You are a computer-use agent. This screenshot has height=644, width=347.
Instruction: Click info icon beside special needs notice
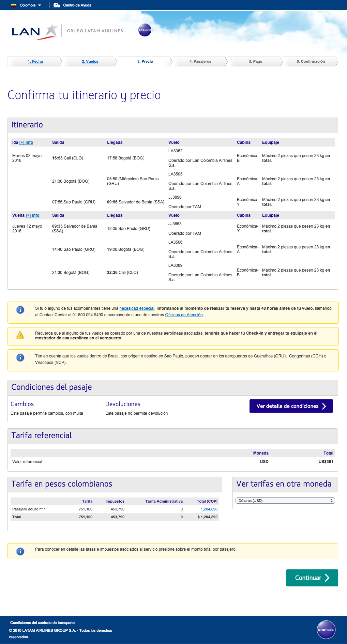pos(20,310)
